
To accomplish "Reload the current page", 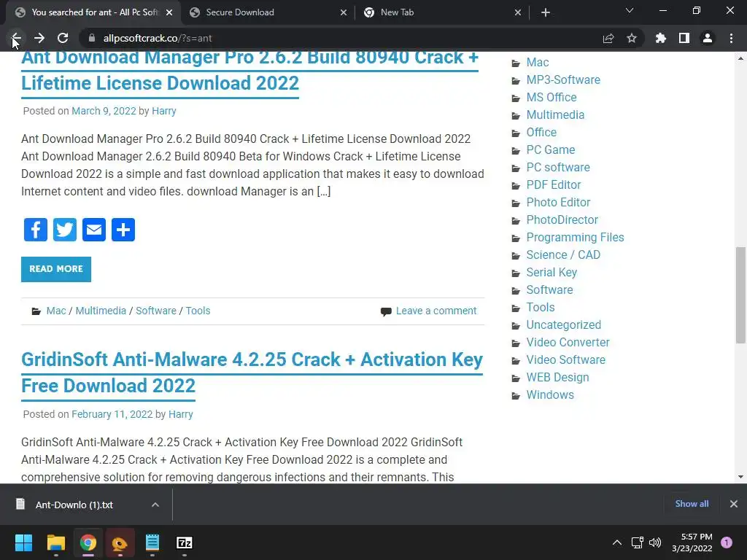I will point(63,38).
